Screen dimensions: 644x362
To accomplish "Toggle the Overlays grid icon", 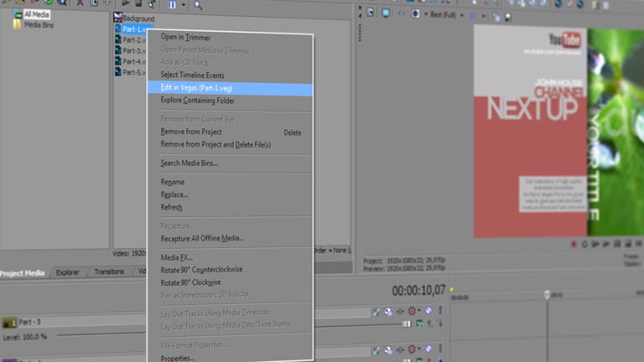I will click(473, 16).
